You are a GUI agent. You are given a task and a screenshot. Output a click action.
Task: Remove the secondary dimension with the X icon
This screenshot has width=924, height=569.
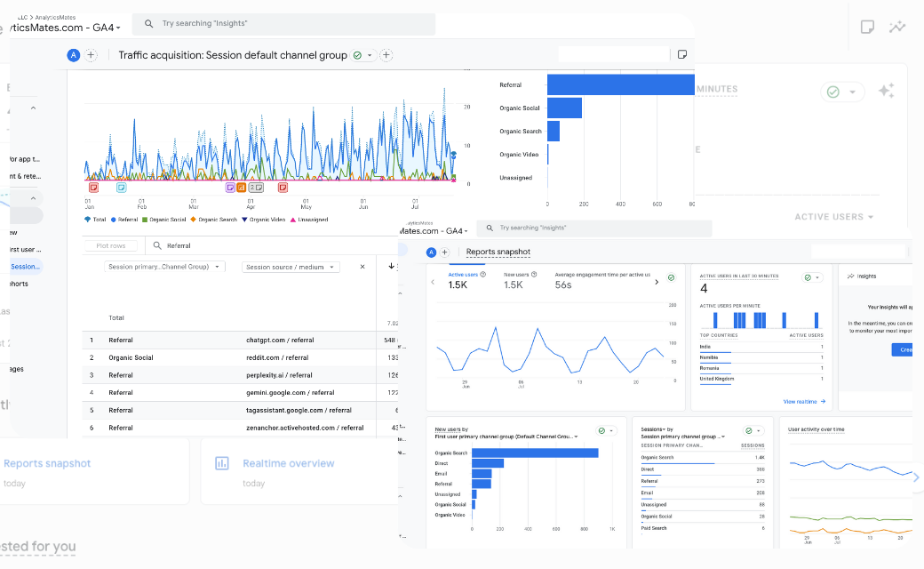click(x=362, y=267)
